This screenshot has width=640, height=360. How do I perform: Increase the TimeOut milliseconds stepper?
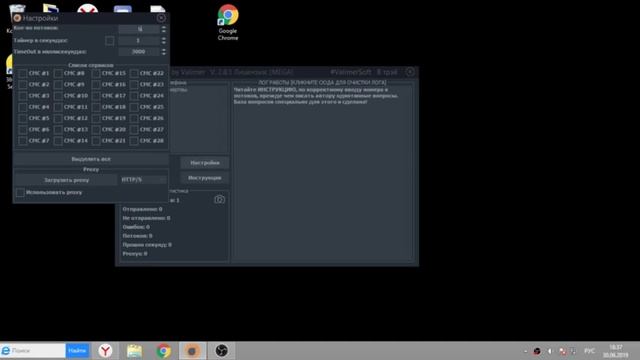[164, 50]
